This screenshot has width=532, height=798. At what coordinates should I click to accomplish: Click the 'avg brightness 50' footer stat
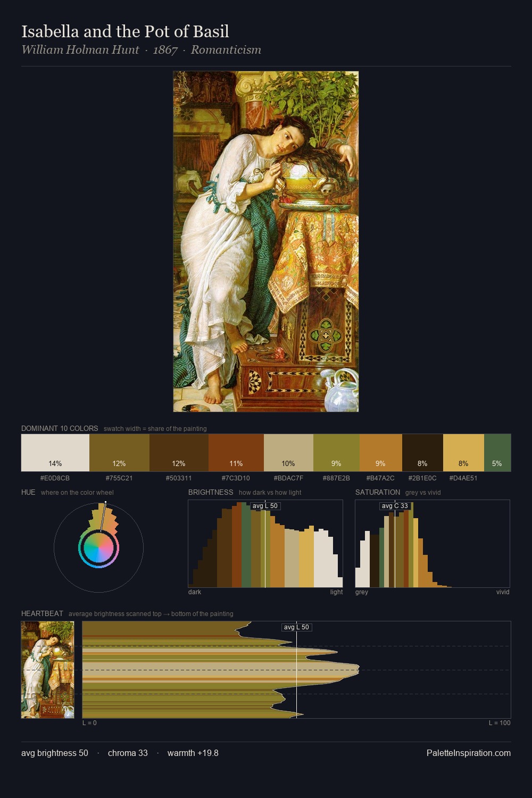click(55, 753)
